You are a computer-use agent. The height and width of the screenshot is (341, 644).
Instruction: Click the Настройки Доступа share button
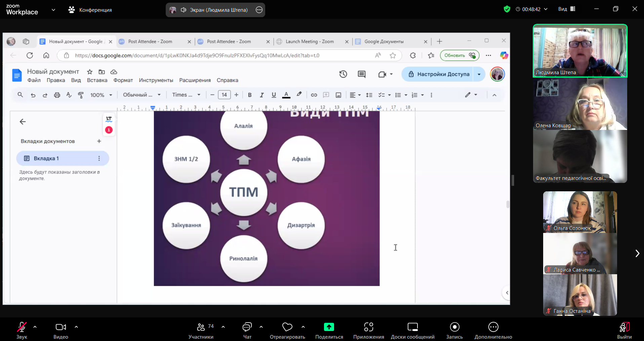439,74
